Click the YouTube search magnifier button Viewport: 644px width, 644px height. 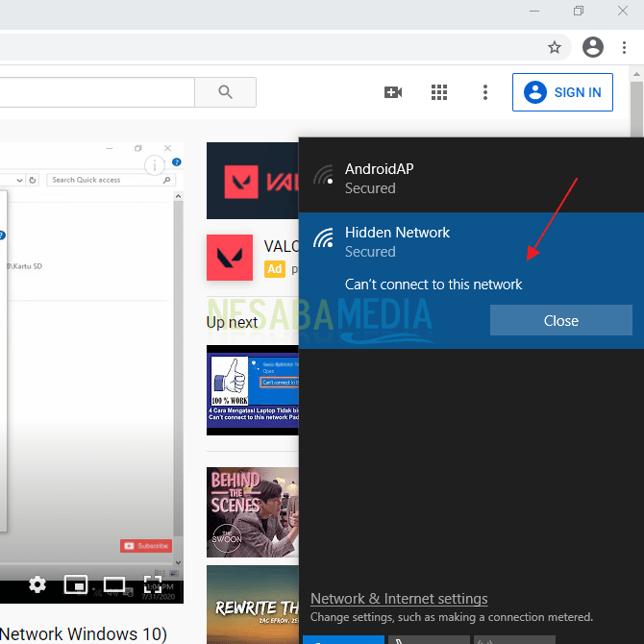point(225,92)
